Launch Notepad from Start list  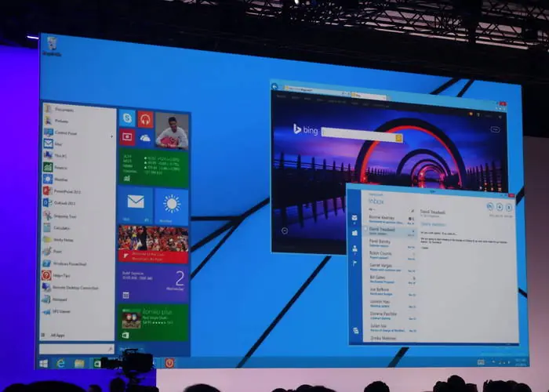coord(78,299)
